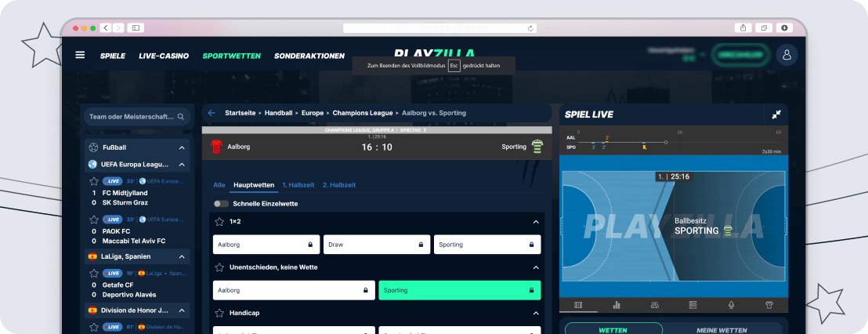
Task: Click the Fußball soccer ball icon
Action: 93,148
